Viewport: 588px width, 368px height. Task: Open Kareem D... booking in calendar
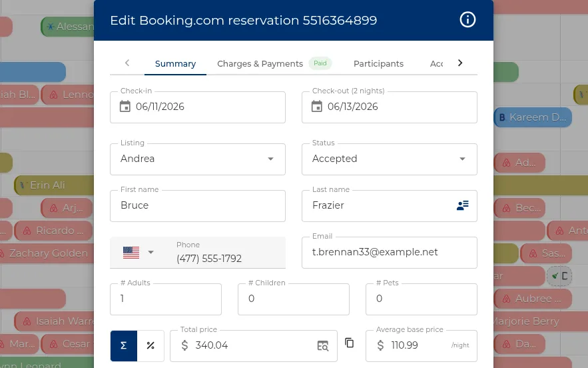[533, 117]
